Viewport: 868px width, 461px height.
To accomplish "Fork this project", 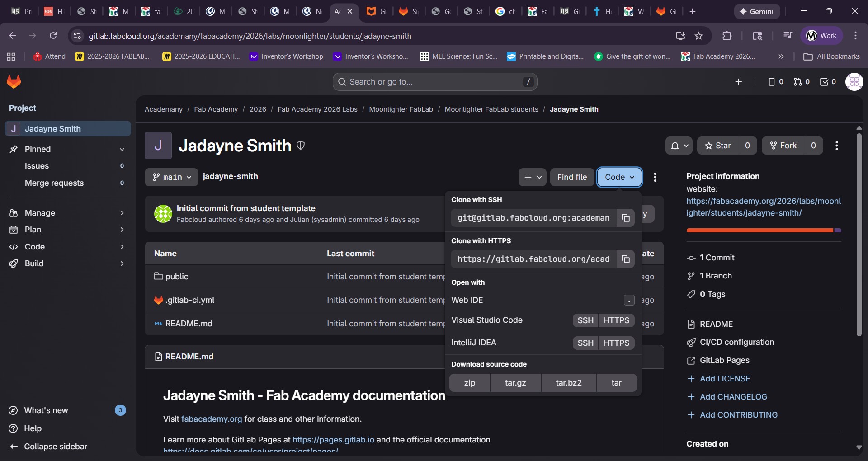I will point(783,146).
